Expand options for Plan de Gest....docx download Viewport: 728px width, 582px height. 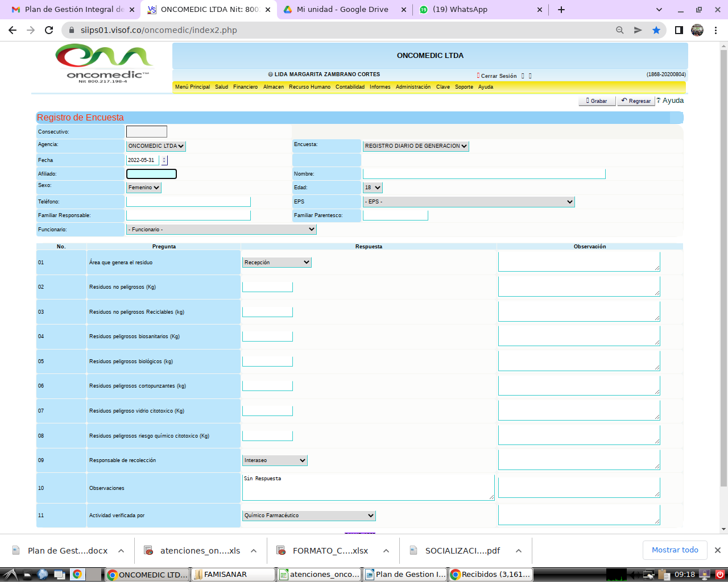(121, 551)
